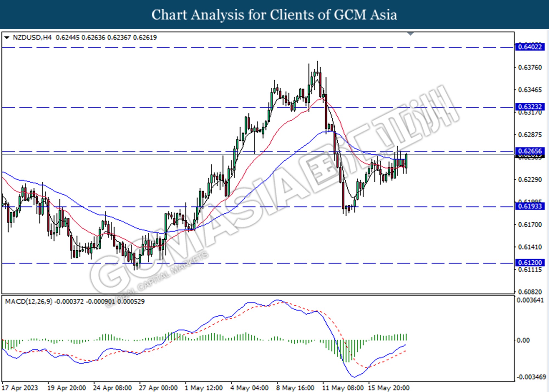Click the MACD(12,26,9) indicator label
This screenshot has height=392, width=549.
click(x=29, y=302)
